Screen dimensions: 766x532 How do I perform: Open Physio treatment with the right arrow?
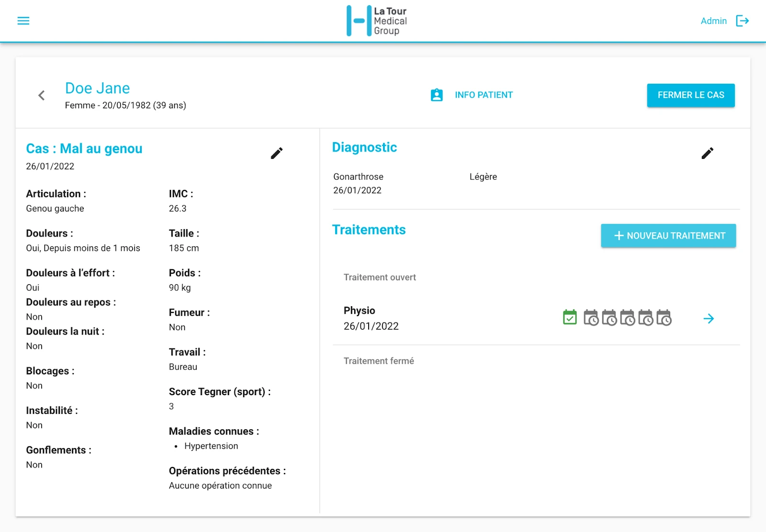(x=709, y=319)
